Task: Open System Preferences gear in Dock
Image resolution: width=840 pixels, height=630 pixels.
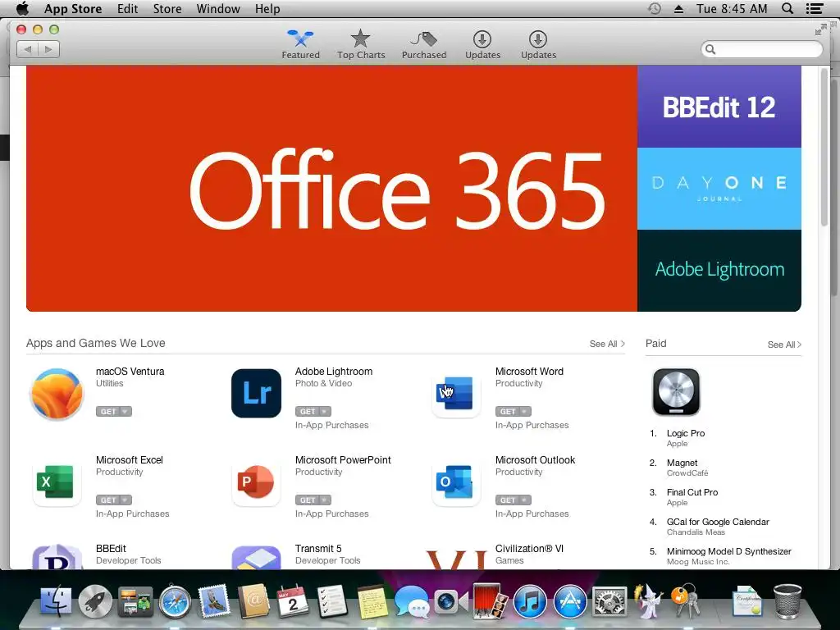Action: [x=609, y=602]
